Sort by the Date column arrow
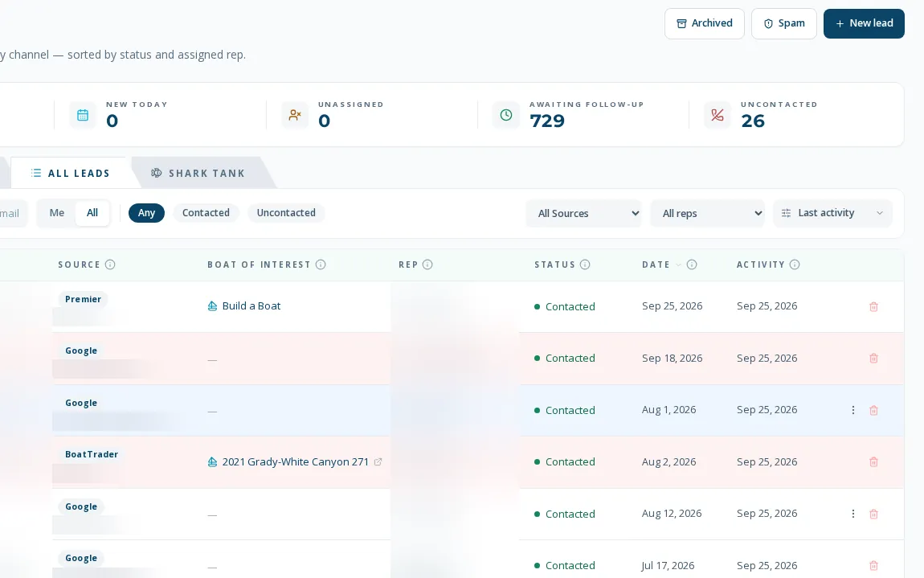The height and width of the screenshot is (578, 924). point(678,264)
